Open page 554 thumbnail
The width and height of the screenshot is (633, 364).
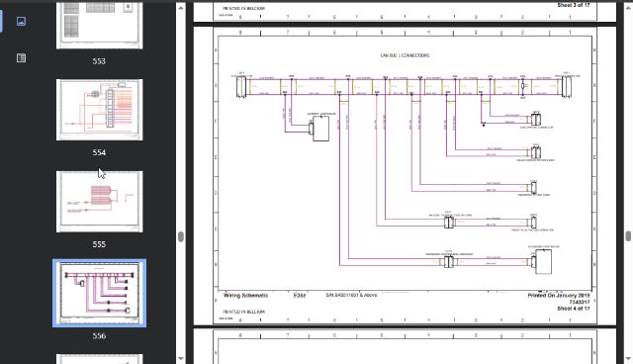coord(99,110)
